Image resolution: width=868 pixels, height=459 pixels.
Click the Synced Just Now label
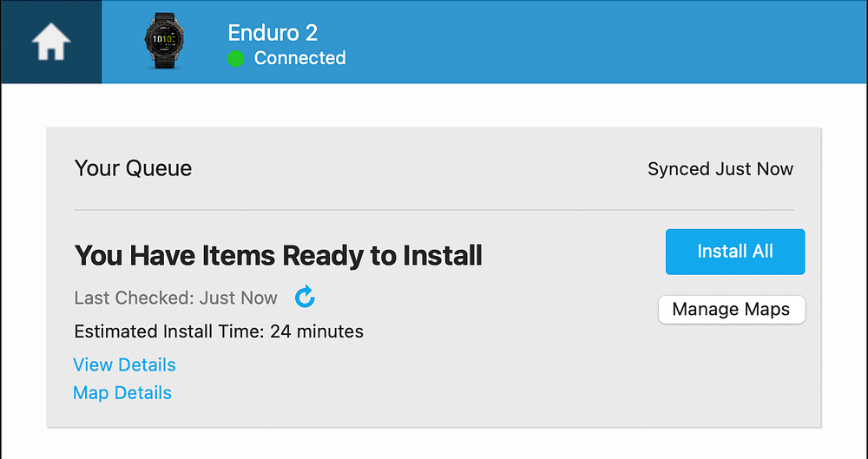pyautogui.click(x=720, y=169)
